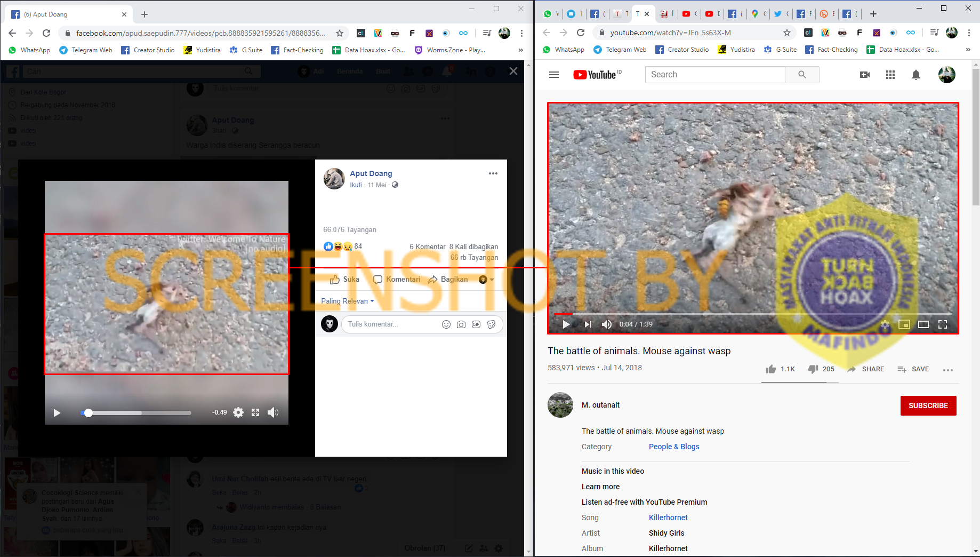This screenshot has width=980, height=557.
Task: Open the Killerhornet song link
Action: [668, 518]
